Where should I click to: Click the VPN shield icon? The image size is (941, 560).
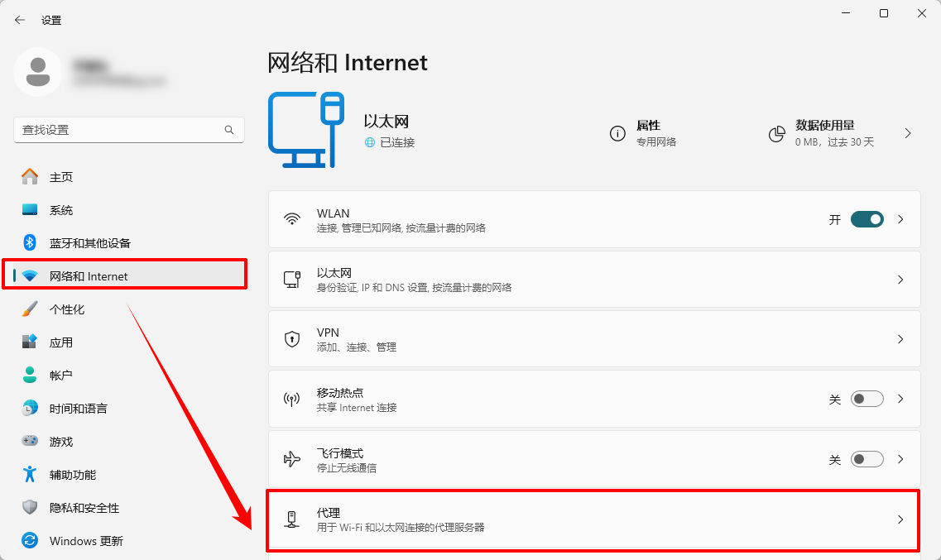click(x=292, y=339)
